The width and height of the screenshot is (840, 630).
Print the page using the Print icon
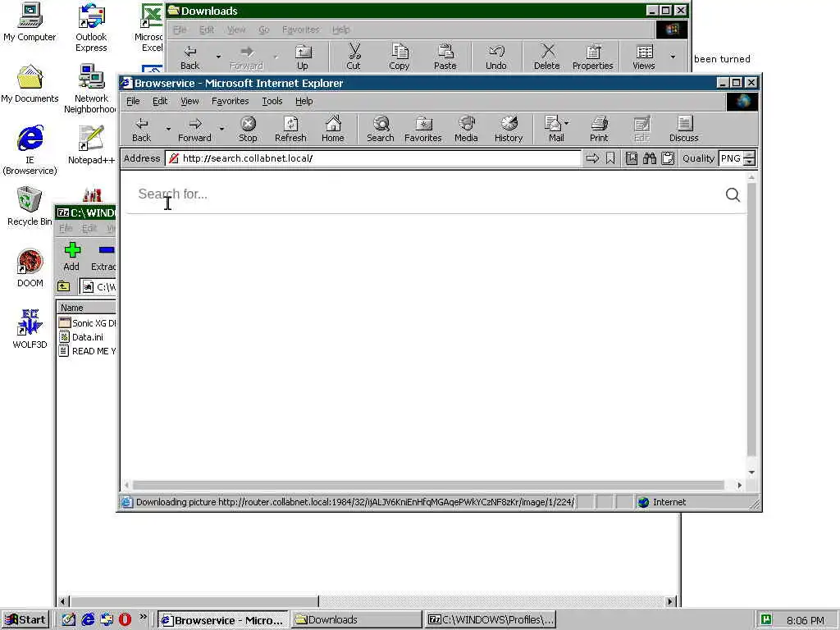[599, 129]
